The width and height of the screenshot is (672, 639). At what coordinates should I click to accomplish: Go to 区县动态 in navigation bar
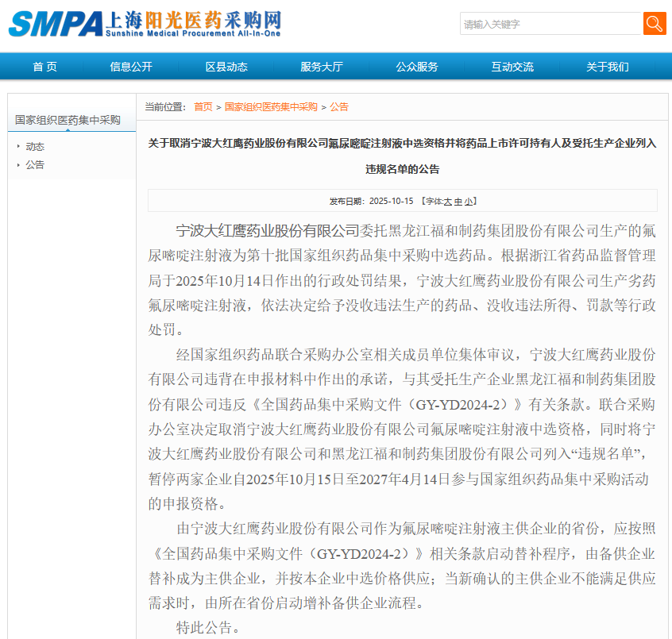226,67
